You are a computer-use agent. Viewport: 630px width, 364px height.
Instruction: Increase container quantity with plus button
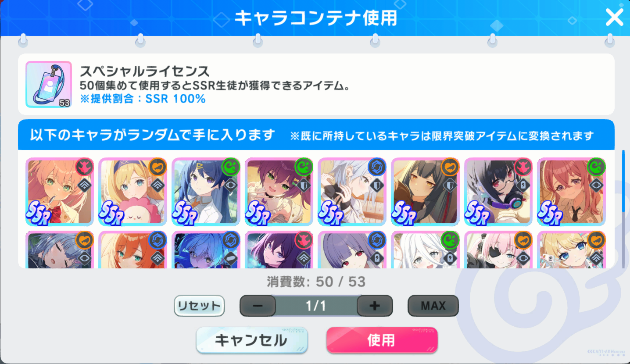[x=375, y=306]
